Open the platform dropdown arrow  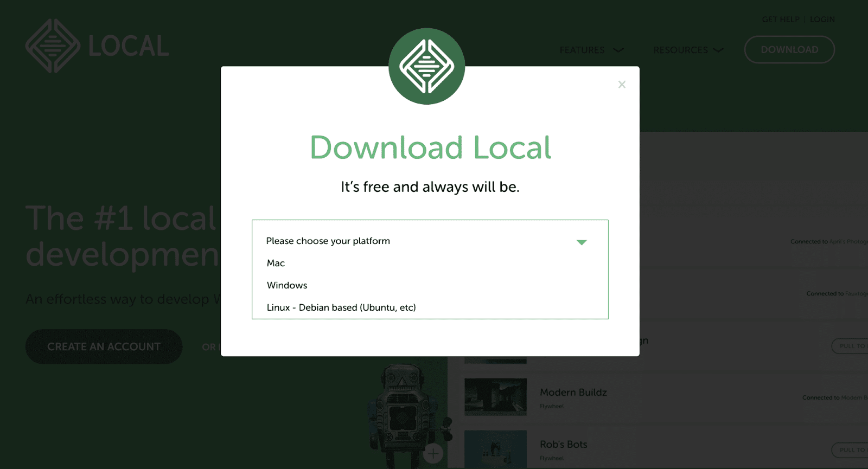click(x=582, y=242)
